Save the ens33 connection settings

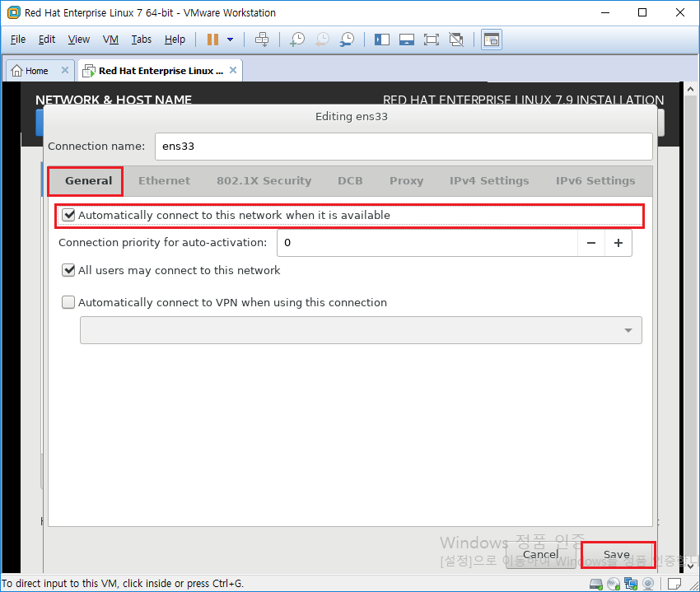coord(618,555)
